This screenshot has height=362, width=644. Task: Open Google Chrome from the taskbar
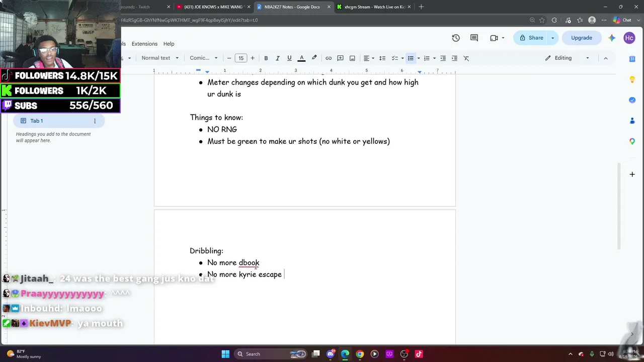click(360, 354)
